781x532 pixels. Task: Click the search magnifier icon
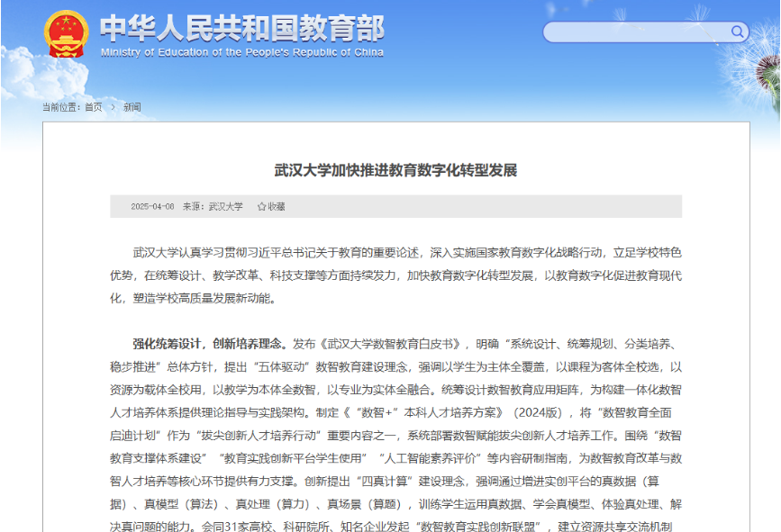(x=737, y=32)
